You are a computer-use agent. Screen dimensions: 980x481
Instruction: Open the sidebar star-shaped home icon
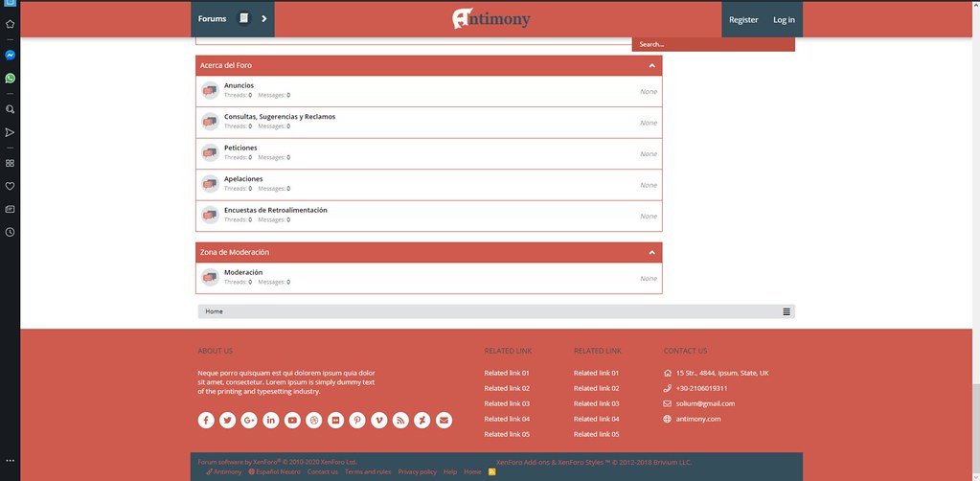(x=10, y=24)
